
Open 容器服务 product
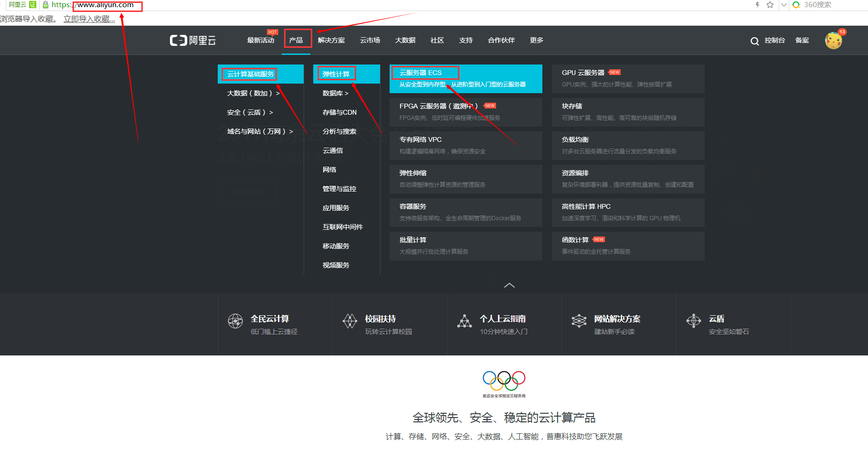pos(466,213)
